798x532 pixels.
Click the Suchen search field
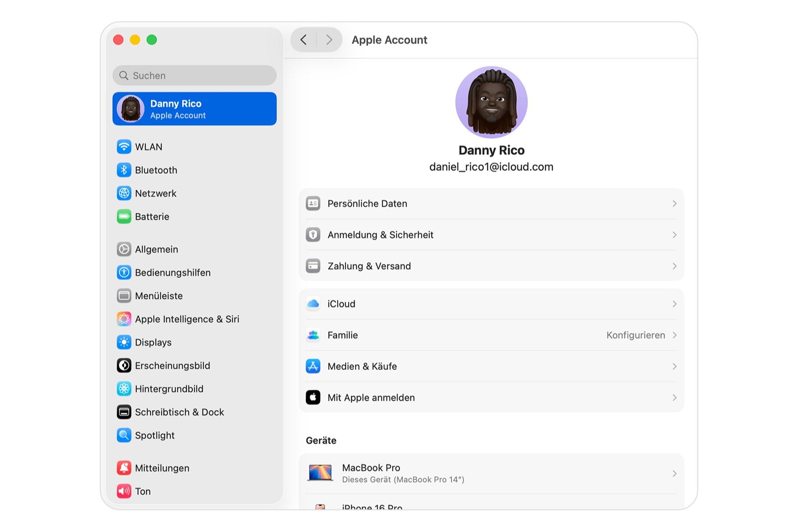click(x=195, y=75)
